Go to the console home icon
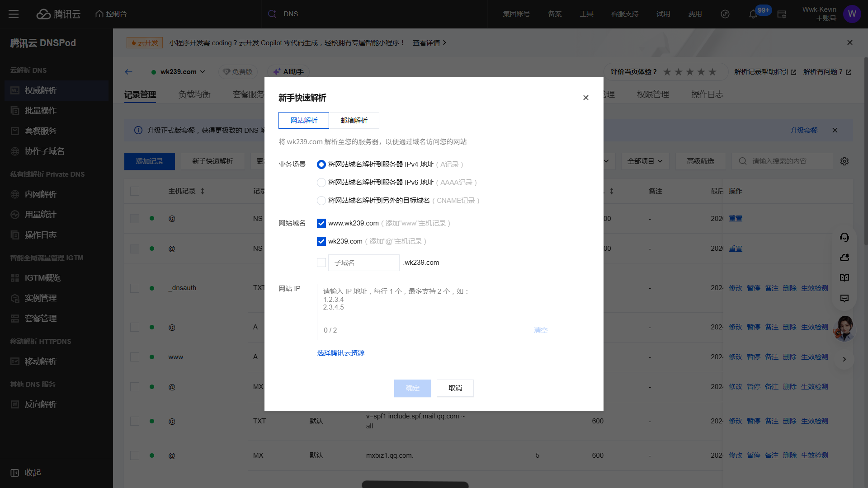The height and width of the screenshot is (488, 868). click(99, 14)
